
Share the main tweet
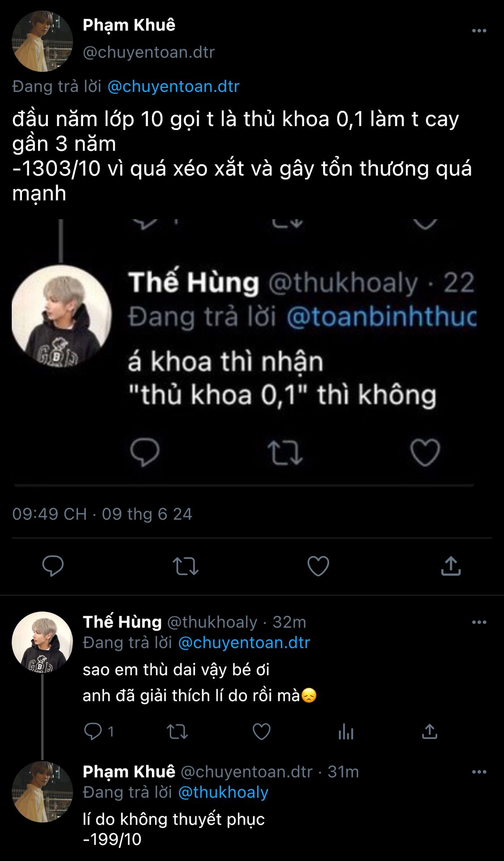click(451, 565)
